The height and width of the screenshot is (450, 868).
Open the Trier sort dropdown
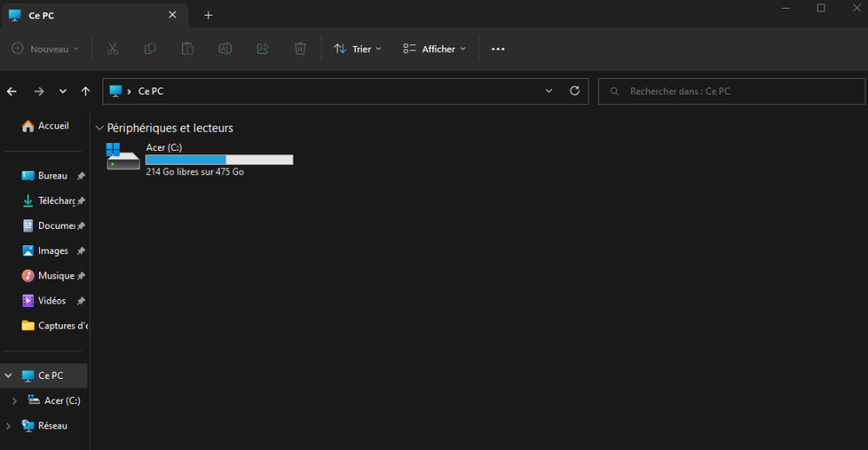coord(358,49)
